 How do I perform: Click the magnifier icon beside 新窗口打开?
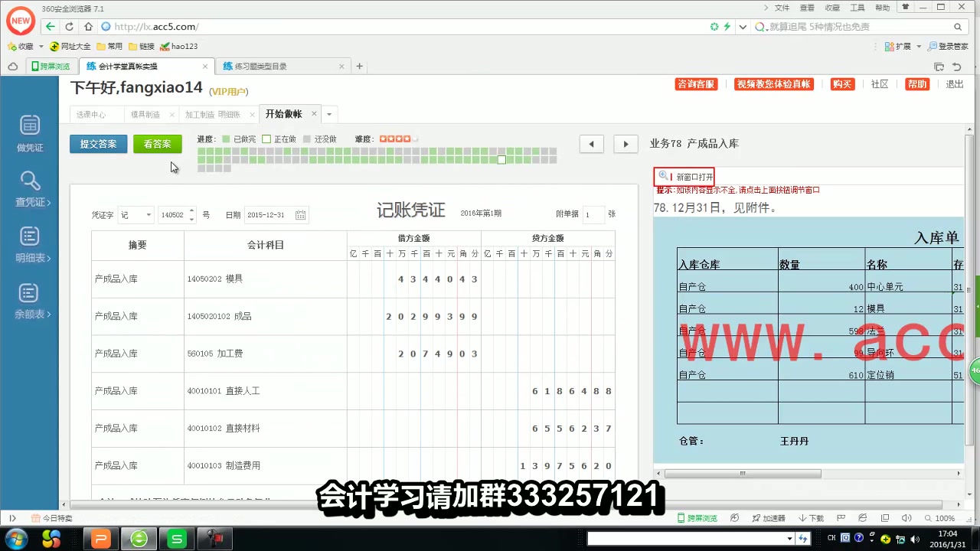tap(663, 176)
